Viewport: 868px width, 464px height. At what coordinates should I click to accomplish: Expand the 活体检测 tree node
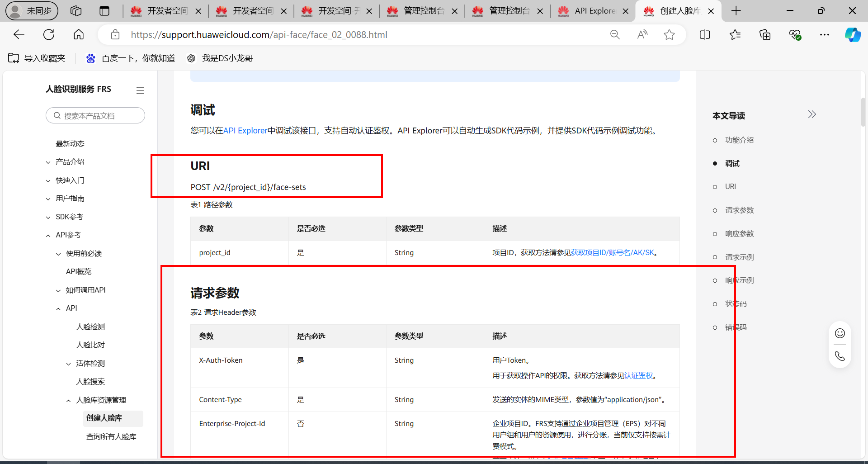pos(69,364)
